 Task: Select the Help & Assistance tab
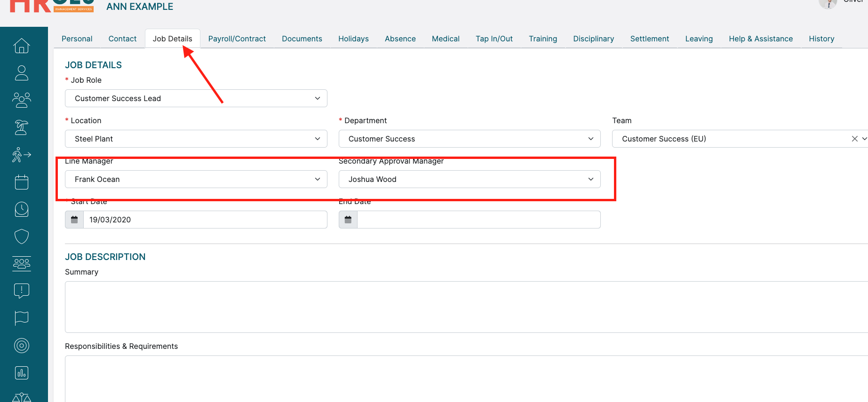(x=760, y=39)
